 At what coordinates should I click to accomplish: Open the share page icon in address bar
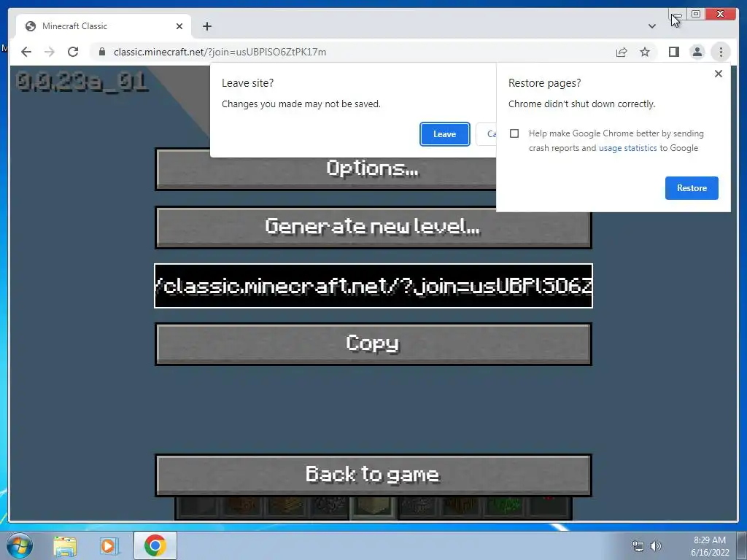(x=622, y=52)
